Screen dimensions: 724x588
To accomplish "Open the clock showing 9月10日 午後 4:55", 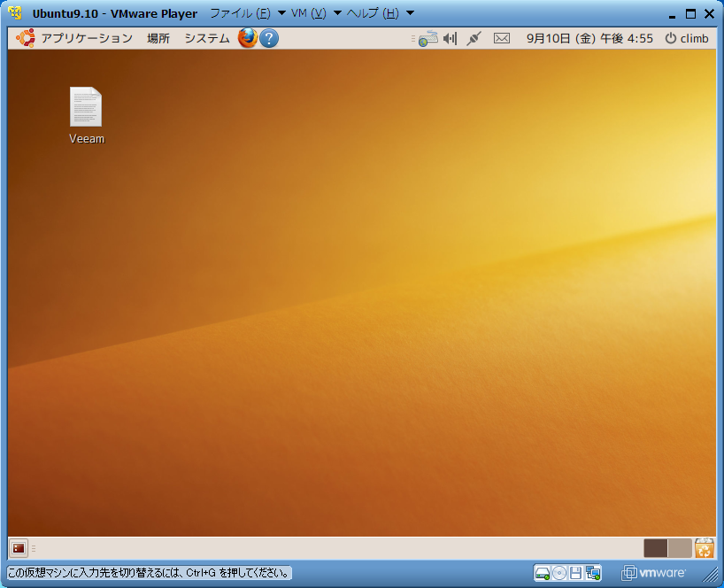I will click(589, 38).
